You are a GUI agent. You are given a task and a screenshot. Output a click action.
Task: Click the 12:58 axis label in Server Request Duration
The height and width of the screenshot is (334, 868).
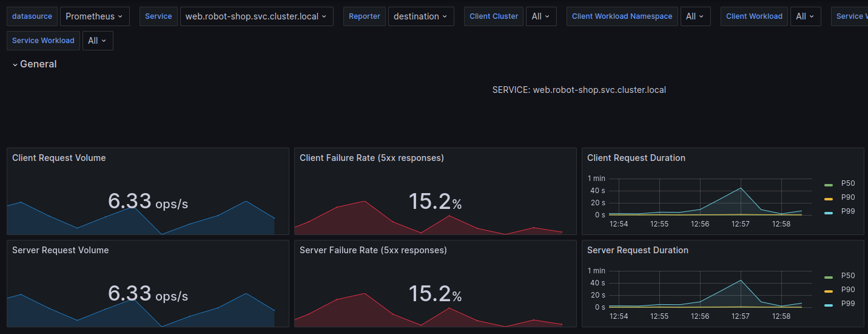(x=781, y=316)
